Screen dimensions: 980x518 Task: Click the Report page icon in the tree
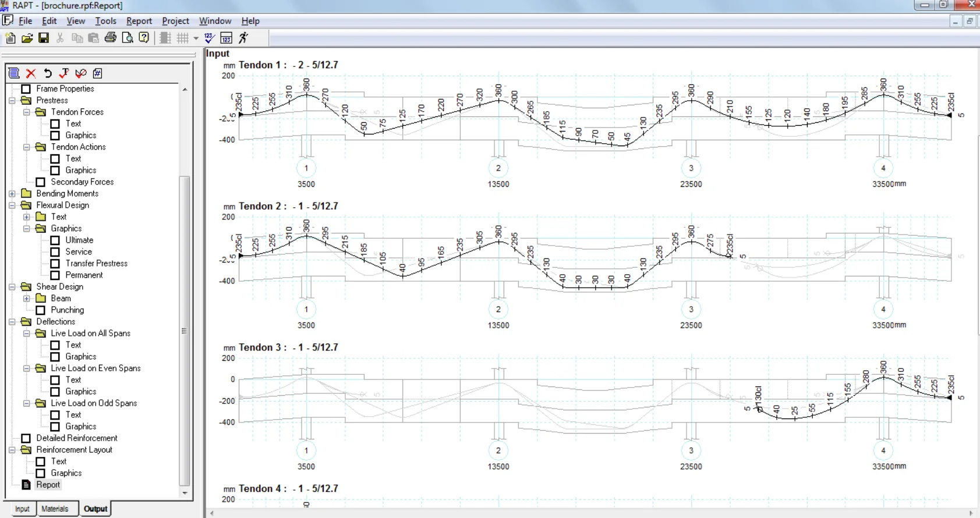[26, 485]
